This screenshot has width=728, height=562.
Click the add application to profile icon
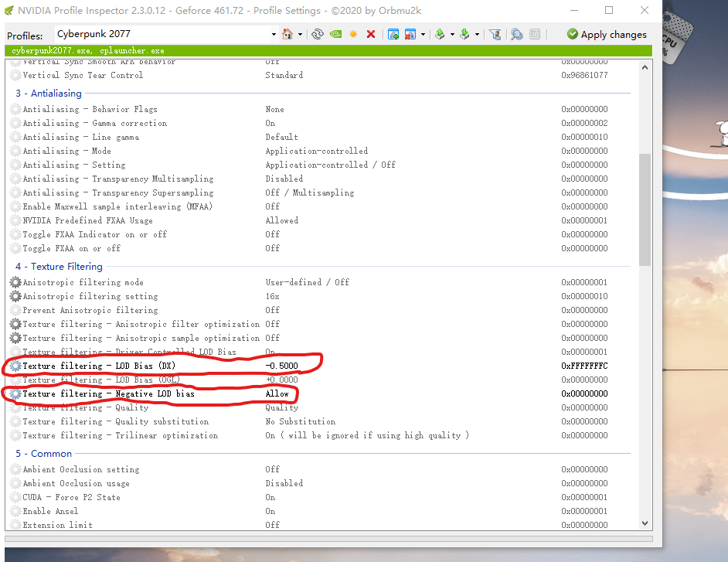tap(393, 34)
